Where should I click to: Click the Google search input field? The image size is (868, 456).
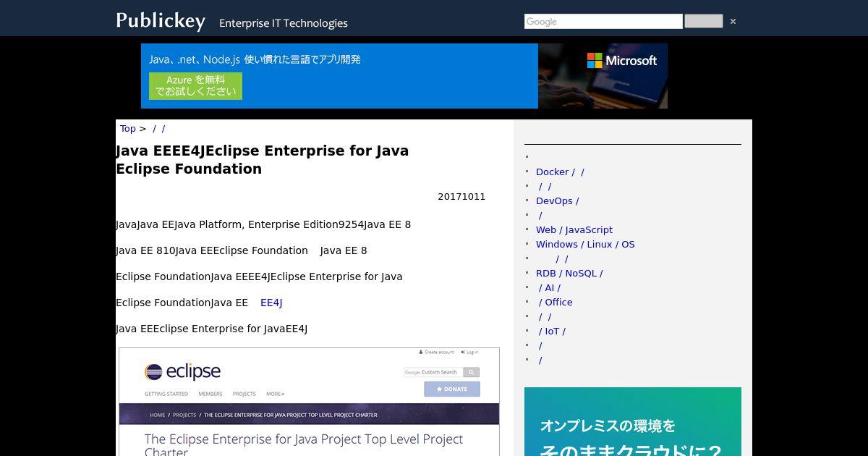point(603,22)
